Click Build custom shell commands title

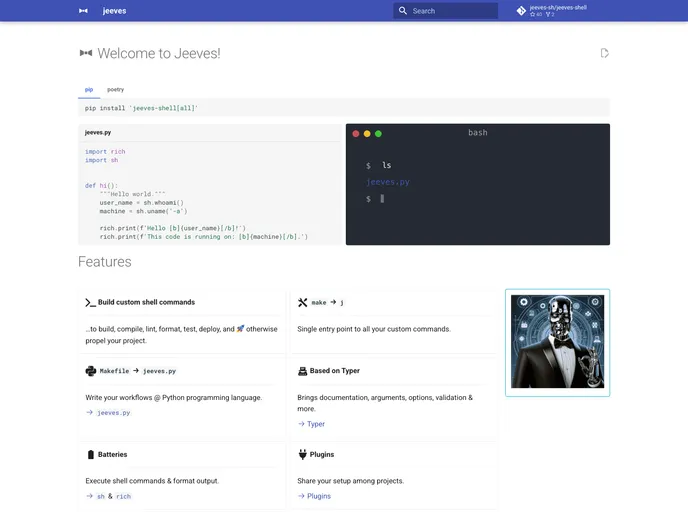(146, 302)
